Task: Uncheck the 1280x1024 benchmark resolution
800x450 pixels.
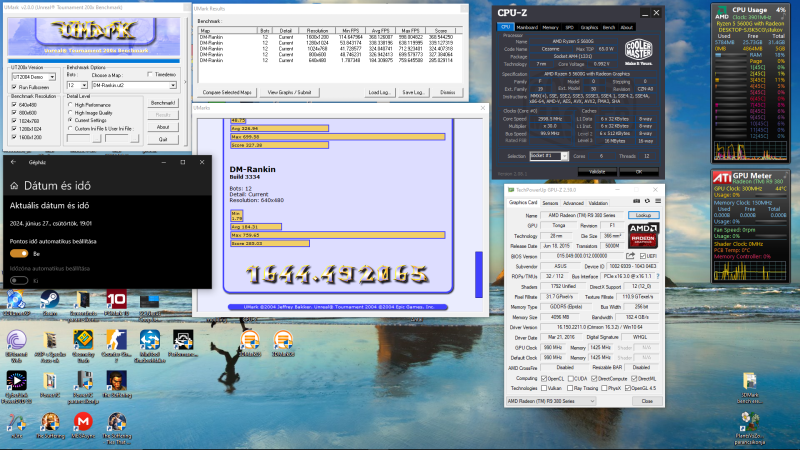Action: click(x=14, y=129)
